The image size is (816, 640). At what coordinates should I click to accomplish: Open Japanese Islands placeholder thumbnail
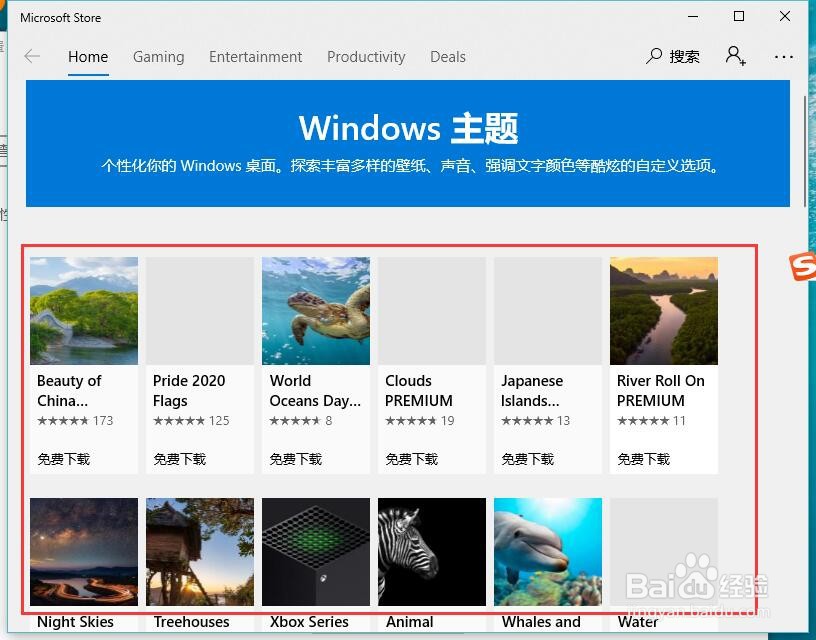[548, 311]
